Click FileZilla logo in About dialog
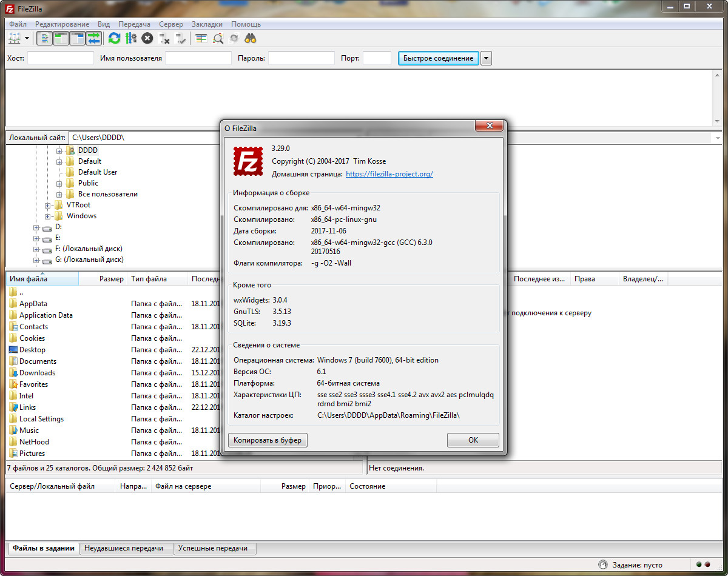728x576 pixels. click(x=248, y=161)
